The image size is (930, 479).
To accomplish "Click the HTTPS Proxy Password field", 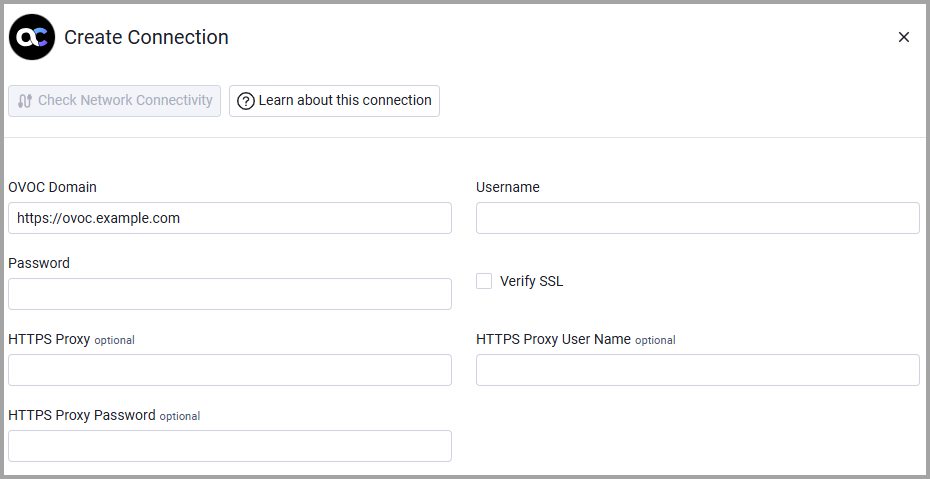I will (230, 446).
